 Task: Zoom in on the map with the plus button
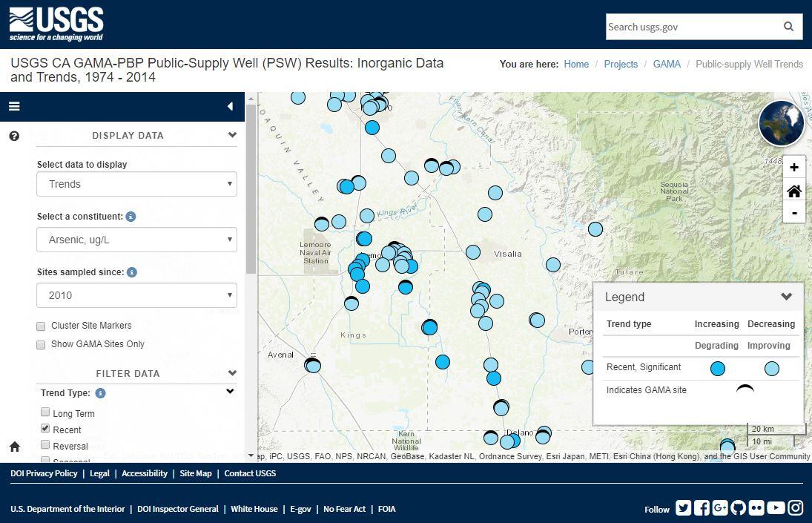[793, 167]
